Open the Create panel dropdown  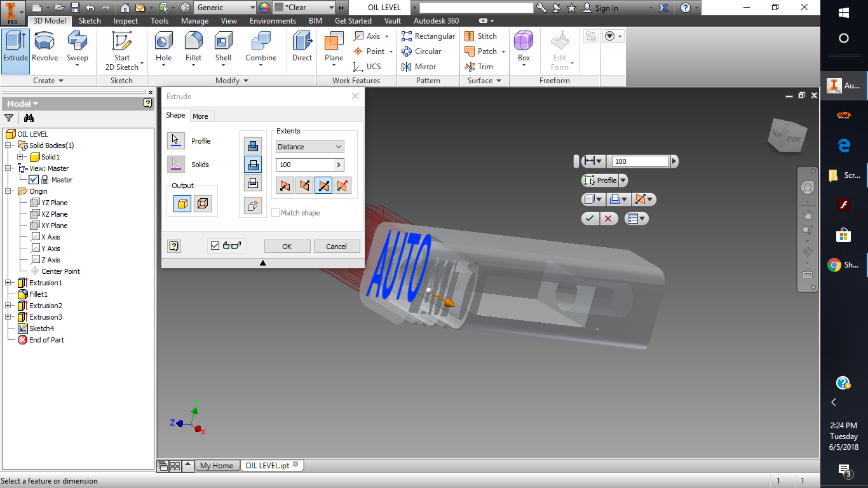(48, 81)
